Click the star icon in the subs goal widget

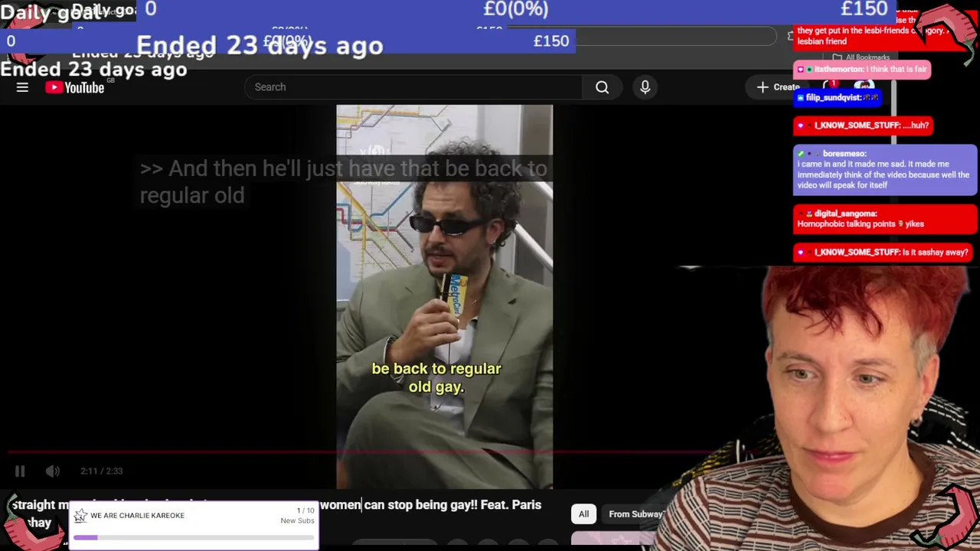[x=80, y=516]
